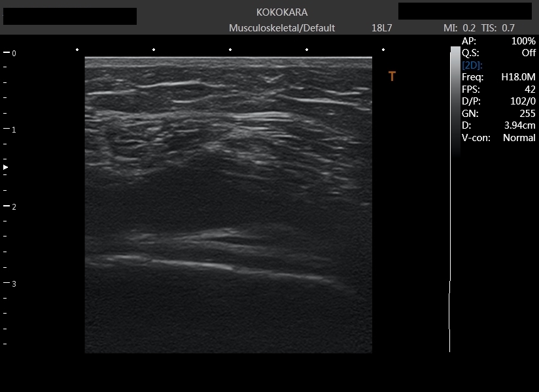Click the 3 cm depth scale marker
Viewport: 539px width, 392px height.
coord(10,284)
